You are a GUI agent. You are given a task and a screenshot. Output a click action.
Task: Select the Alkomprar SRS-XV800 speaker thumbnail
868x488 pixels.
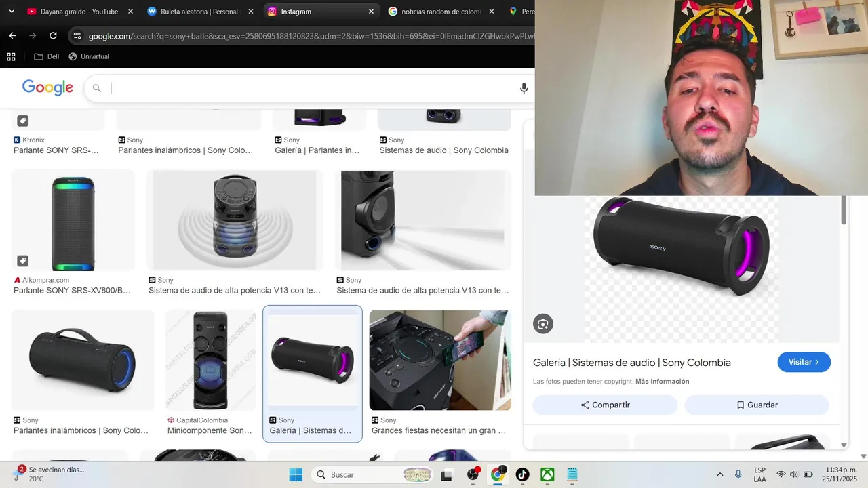tap(73, 220)
